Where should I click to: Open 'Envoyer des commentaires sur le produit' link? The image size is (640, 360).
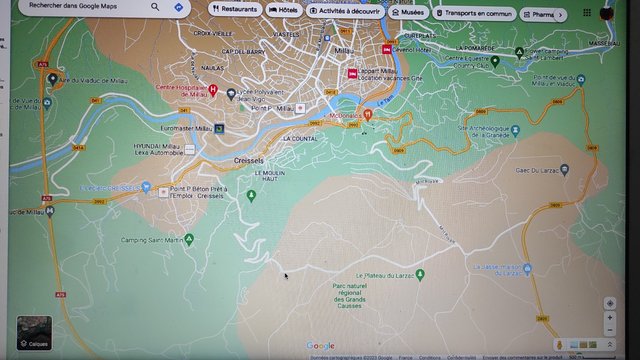point(523,357)
